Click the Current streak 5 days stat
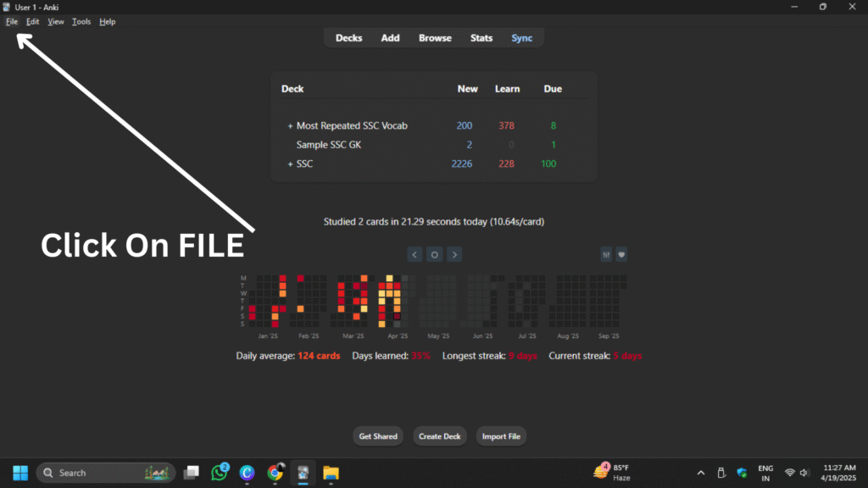Viewport: 868px width, 488px height. (x=595, y=356)
